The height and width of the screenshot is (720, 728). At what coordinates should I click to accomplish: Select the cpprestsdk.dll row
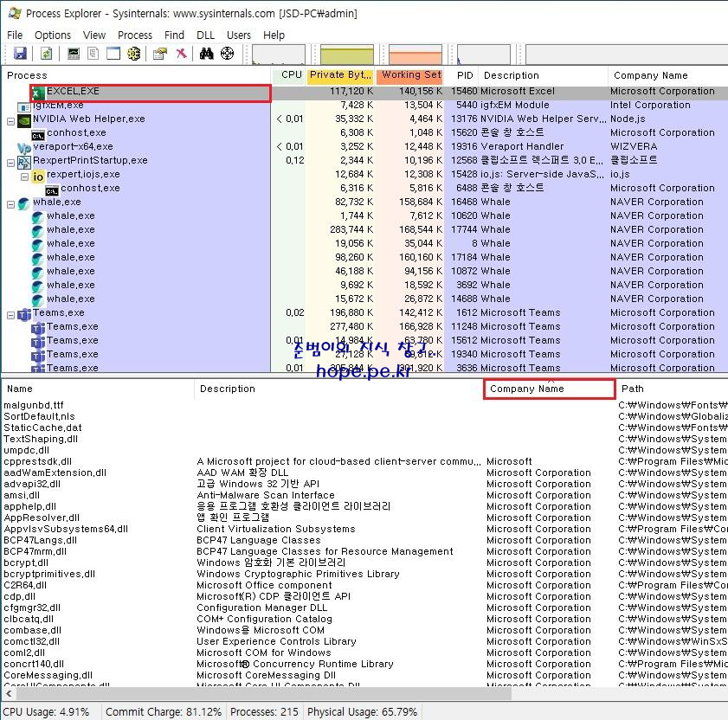(x=364, y=462)
